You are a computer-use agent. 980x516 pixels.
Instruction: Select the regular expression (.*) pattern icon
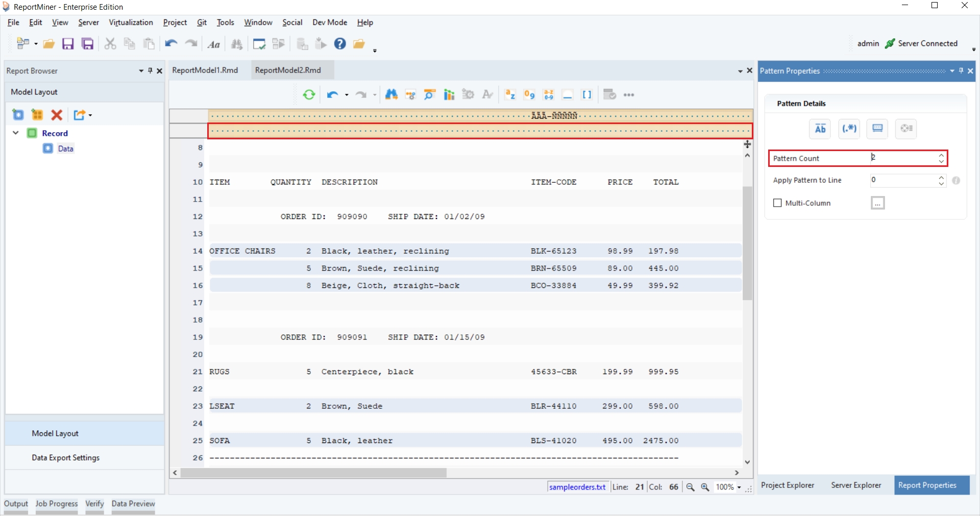point(849,129)
